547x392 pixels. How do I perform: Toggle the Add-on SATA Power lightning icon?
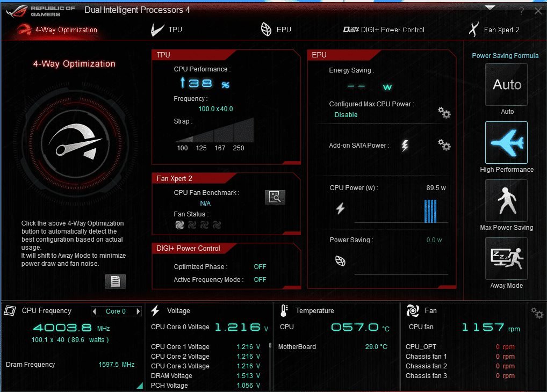(x=405, y=146)
